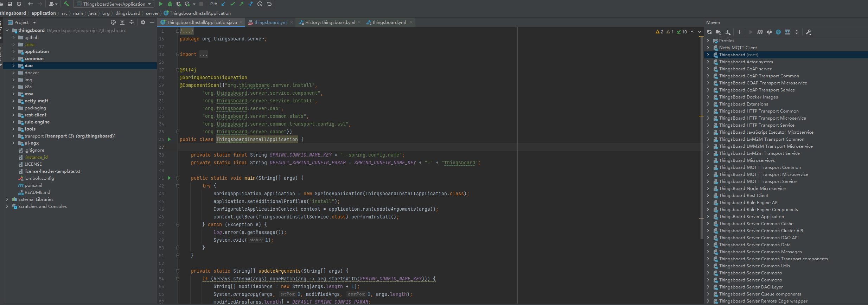Image resolution: width=868 pixels, height=305 pixels.
Task: Close the History: thingsboard.yml tab
Action: coord(359,22)
